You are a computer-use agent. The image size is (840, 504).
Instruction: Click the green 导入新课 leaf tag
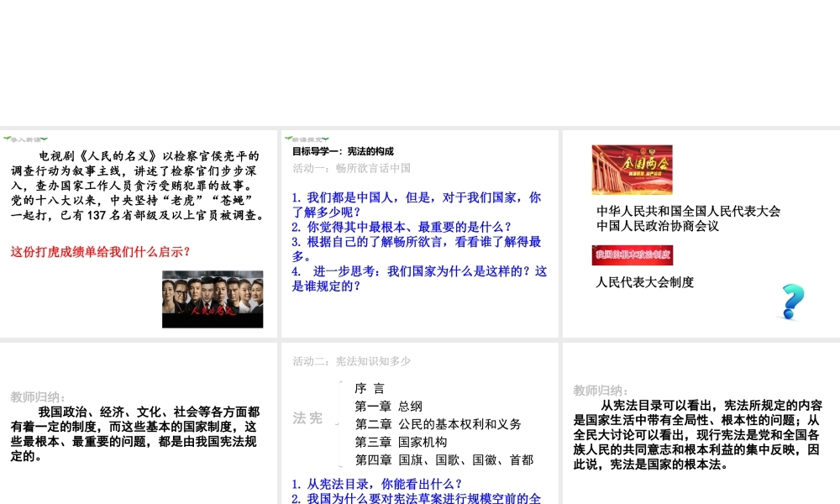[25, 139]
